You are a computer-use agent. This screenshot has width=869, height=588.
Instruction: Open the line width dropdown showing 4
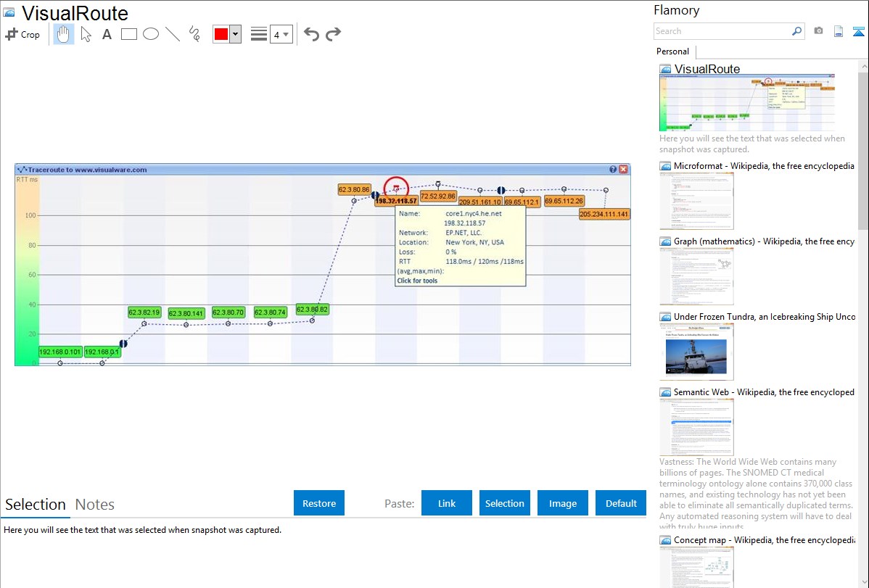click(x=281, y=34)
